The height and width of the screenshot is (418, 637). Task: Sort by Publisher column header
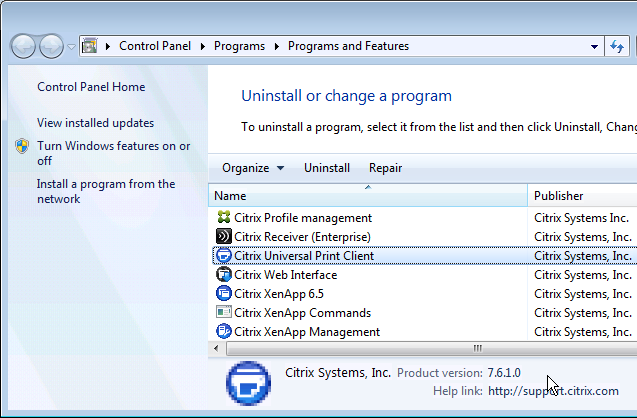click(x=582, y=195)
